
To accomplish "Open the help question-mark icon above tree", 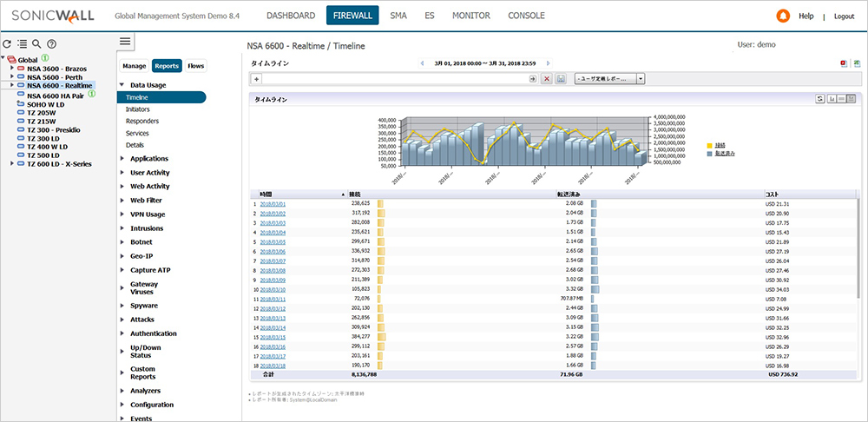I will [51, 43].
